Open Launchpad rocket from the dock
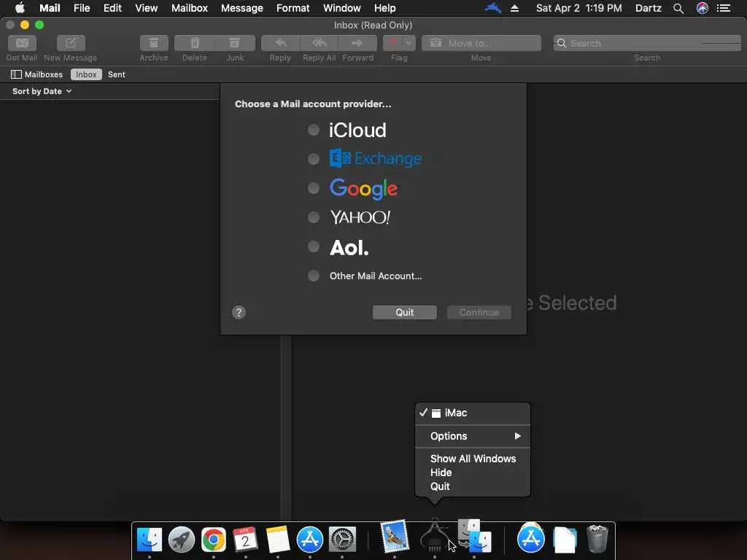Screen dimensions: 747x560 pos(182,540)
